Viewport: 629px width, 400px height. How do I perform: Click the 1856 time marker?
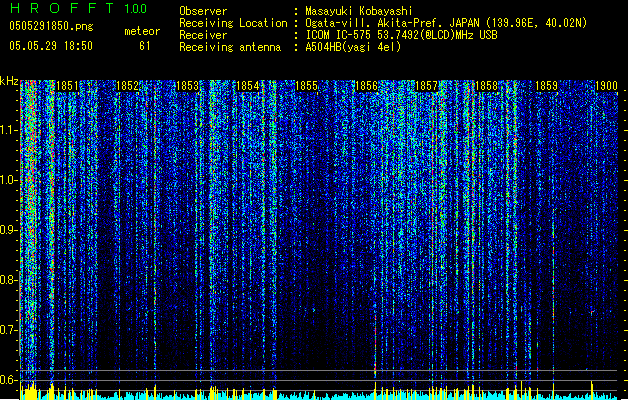tap(366, 86)
